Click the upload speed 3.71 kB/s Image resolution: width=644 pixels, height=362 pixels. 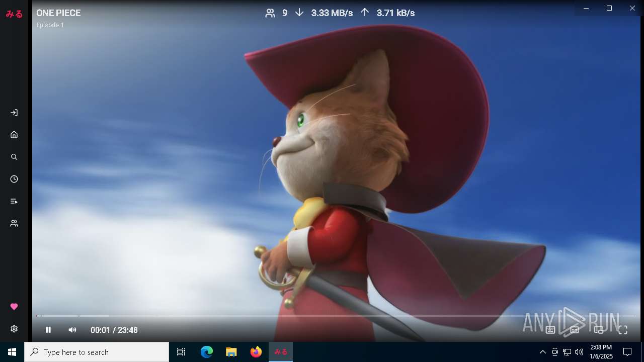[395, 13]
